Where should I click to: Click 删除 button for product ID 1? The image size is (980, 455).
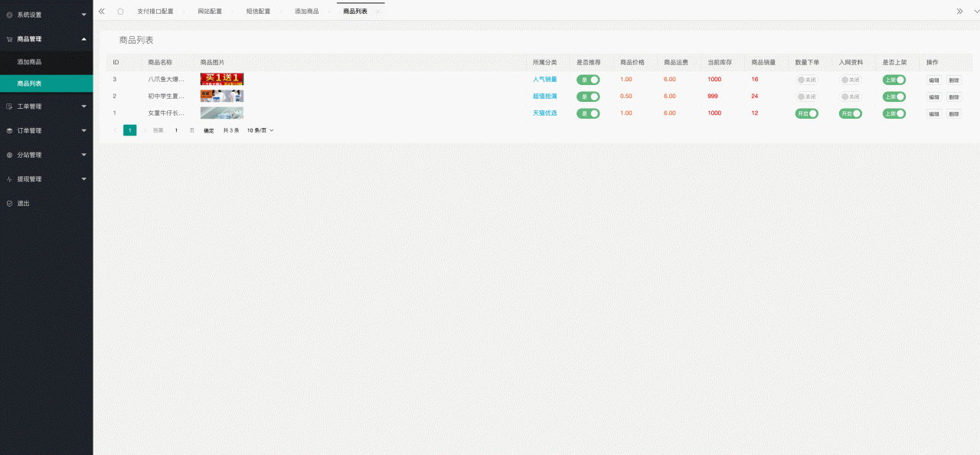953,114
